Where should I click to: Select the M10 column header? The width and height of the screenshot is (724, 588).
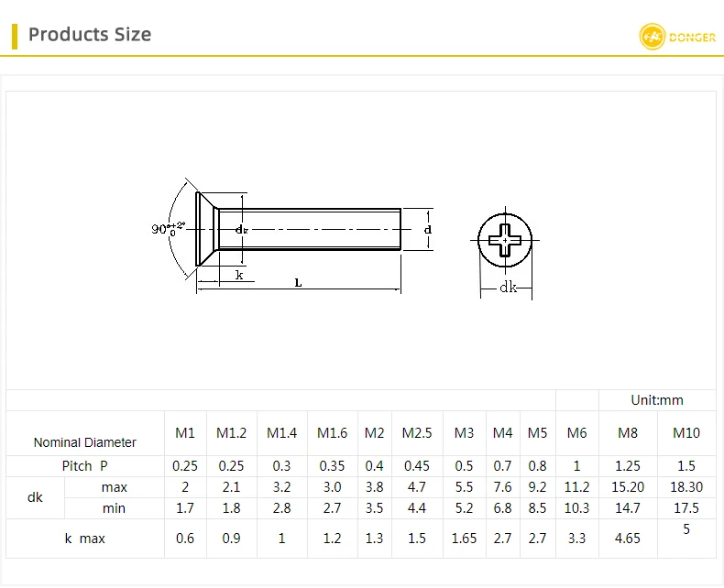tap(686, 433)
